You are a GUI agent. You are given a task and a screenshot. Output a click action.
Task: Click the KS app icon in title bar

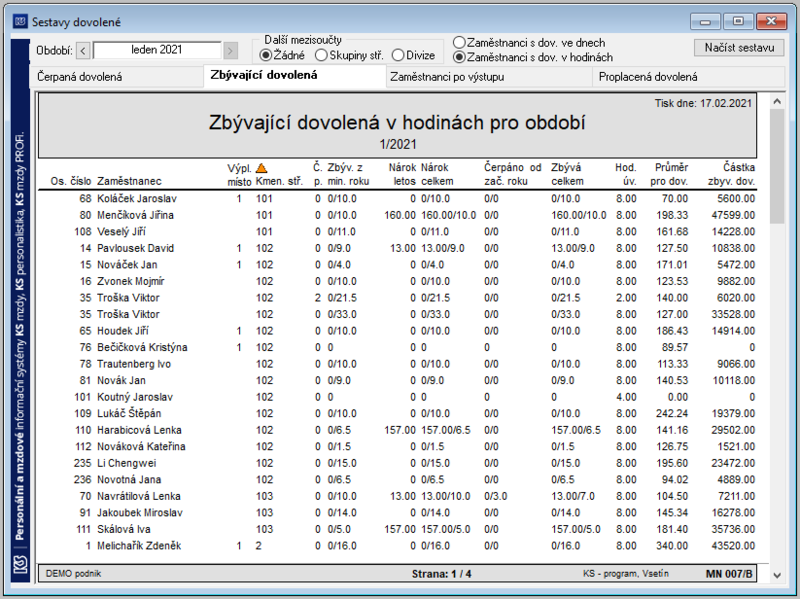point(20,22)
